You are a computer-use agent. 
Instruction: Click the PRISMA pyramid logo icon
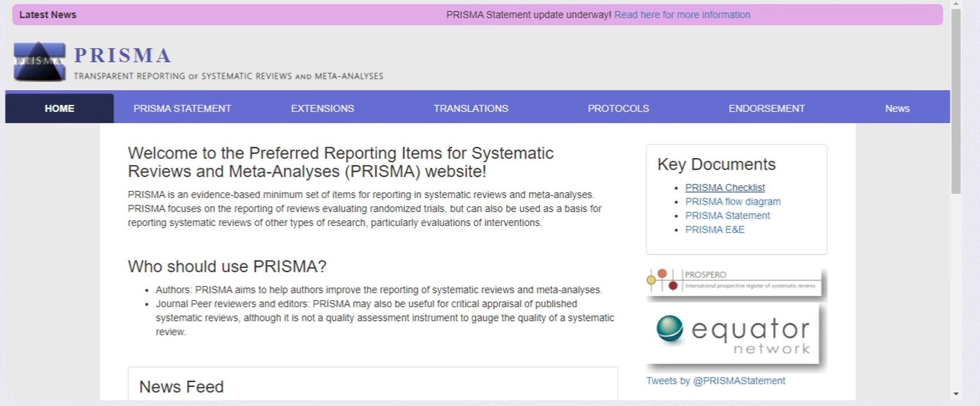coord(39,61)
